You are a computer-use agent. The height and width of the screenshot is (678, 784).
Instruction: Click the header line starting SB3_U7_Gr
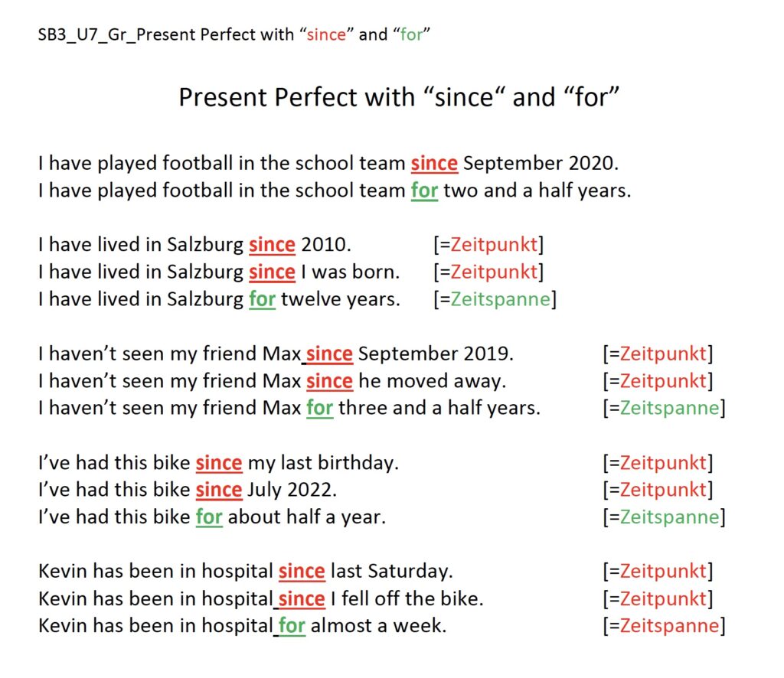click(x=234, y=34)
